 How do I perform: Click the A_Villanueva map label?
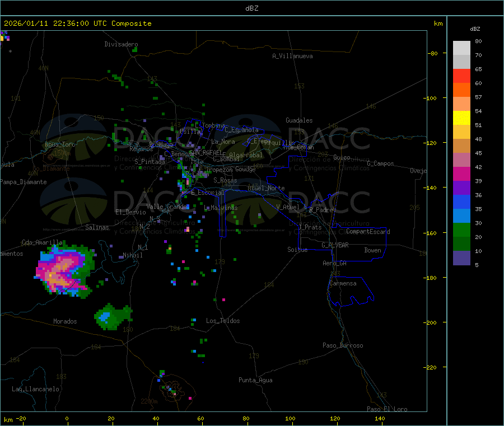[x=292, y=56]
